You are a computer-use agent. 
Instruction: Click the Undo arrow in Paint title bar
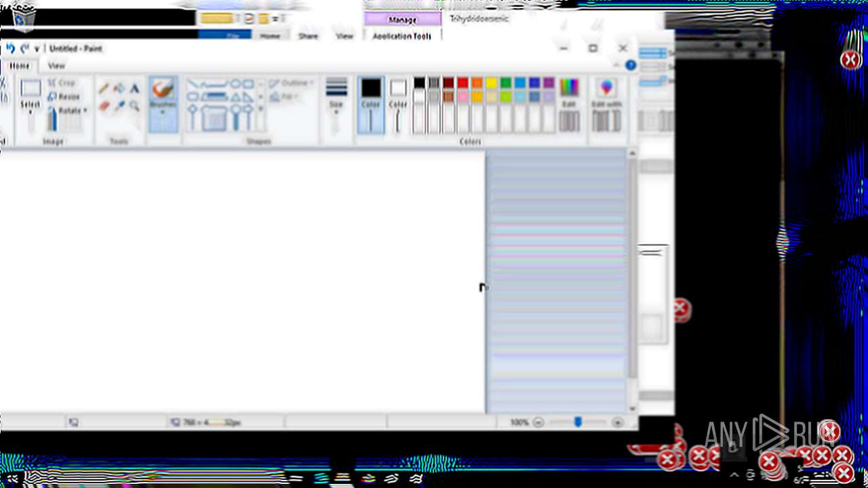pos(10,49)
